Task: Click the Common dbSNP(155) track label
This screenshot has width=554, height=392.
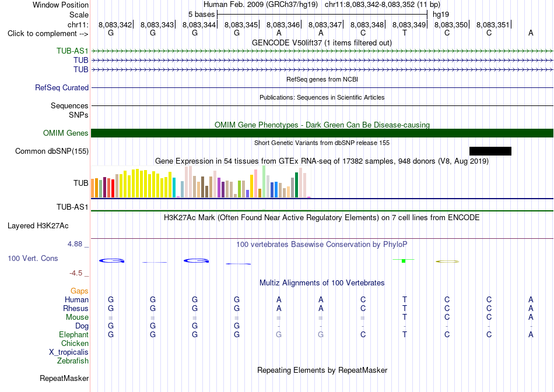Action: coord(52,151)
